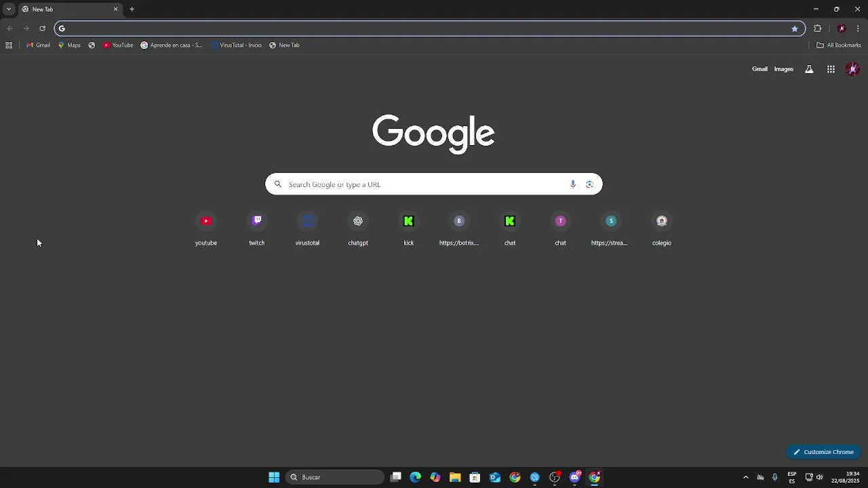Image resolution: width=868 pixels, height=488 pixels.
Task: Open Microsoft Store from taskbar
Action: point(475,477)
